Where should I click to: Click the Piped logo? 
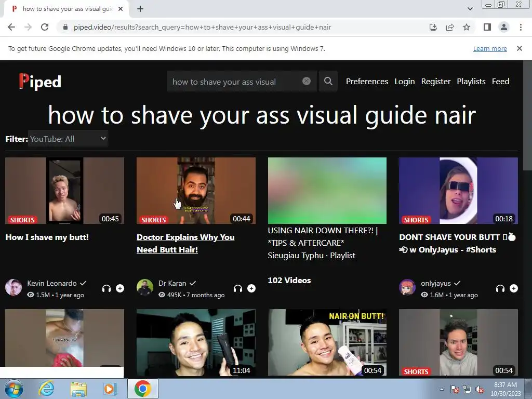click(x=40, y=82)
